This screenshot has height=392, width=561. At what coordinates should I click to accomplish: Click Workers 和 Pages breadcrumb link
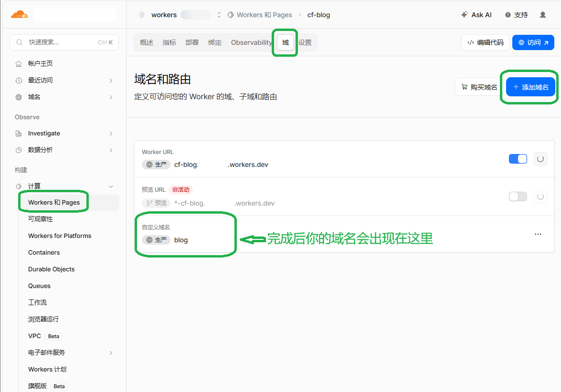tap(265, 15)
